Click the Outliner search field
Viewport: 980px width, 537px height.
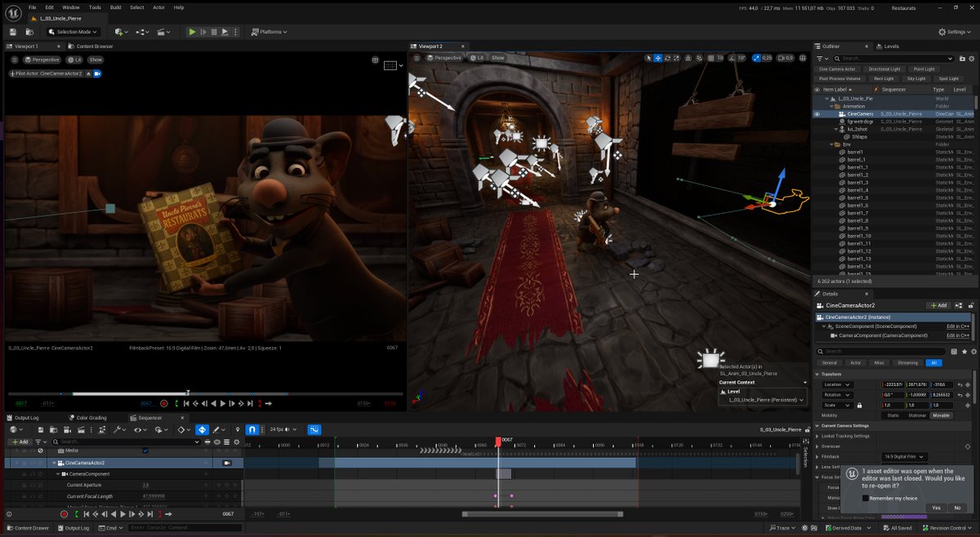click(893, 59)
